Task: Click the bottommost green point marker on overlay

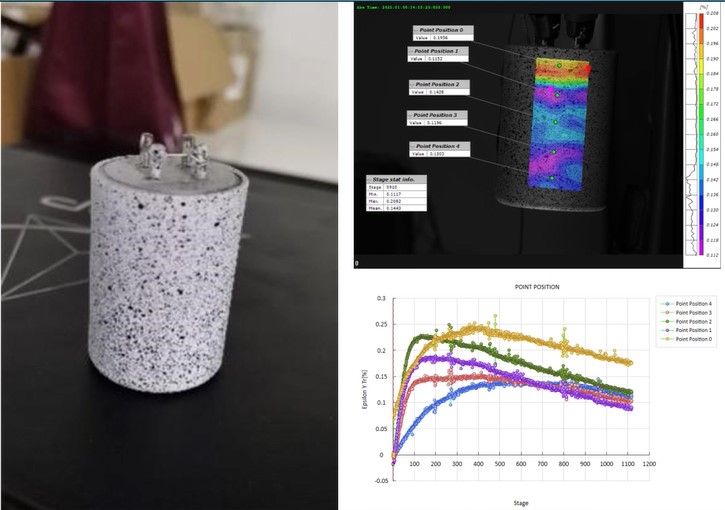Action: click(550, 178)
